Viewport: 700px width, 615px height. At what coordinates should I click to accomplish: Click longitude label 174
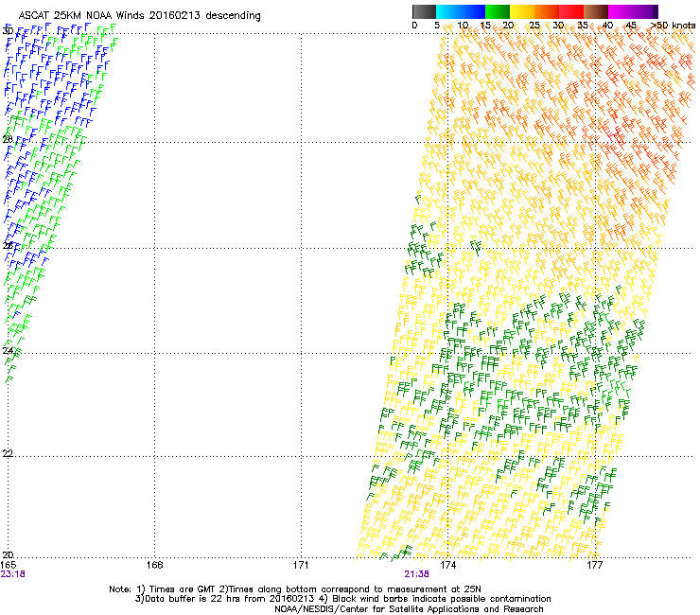[x=447, y=565]
